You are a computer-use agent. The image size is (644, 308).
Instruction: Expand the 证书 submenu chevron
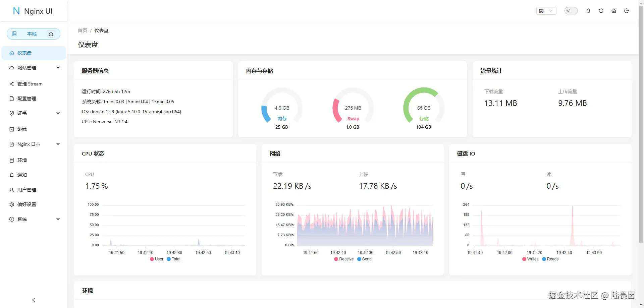58,113
